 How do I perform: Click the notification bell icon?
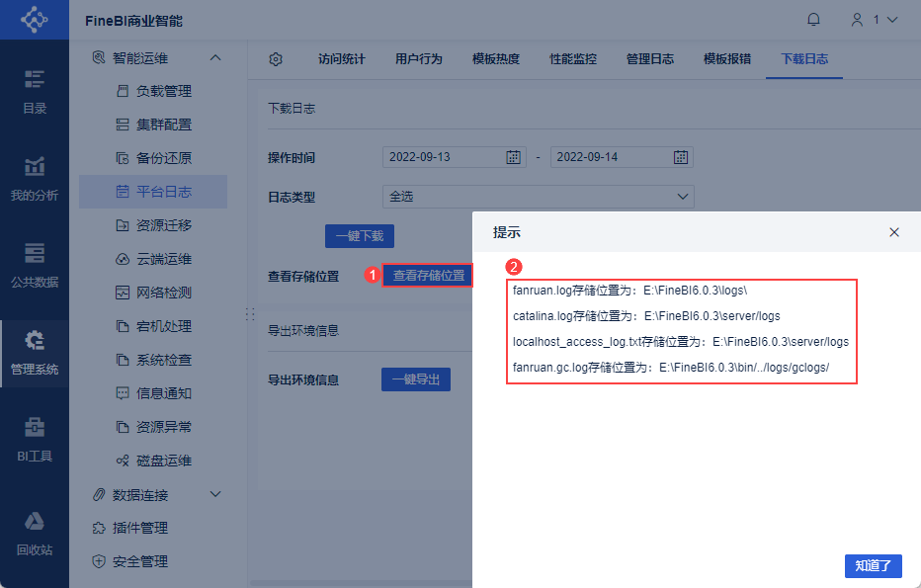pyautogui.click(x=813, y=20)
